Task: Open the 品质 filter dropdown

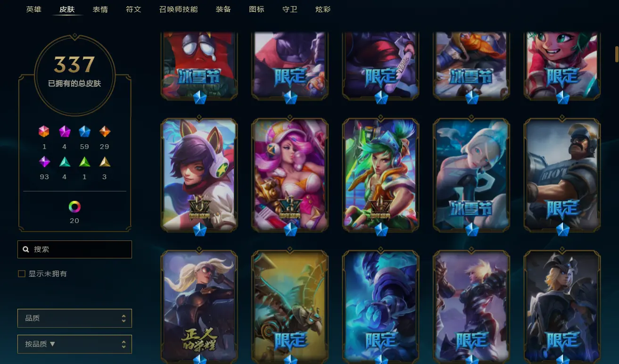Action: pyautogui.click(x=74, y=318)
